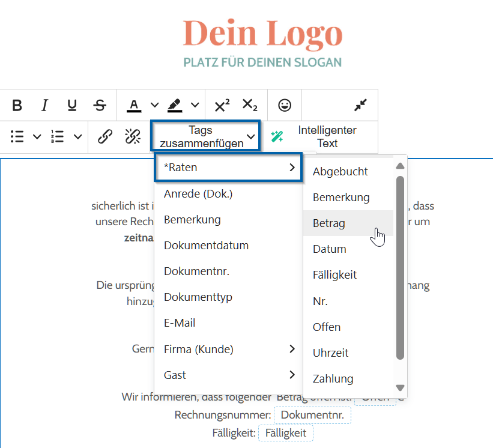This screenshot has width=493, height=448.
Task: Open highlight color dropdown arrow
Action: click(195, 106)
